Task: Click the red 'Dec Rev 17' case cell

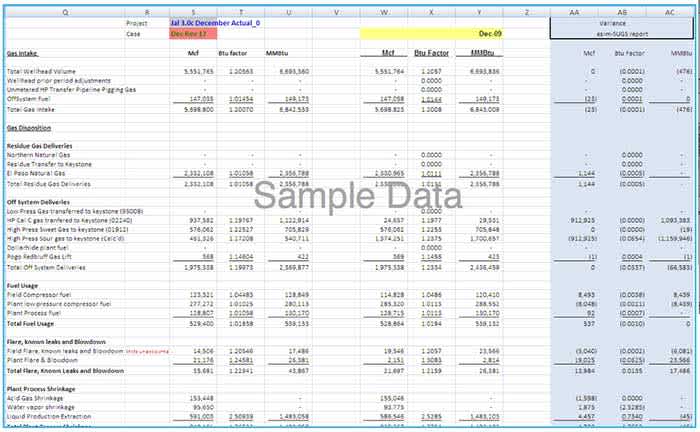Action: (x=193, y=34)
